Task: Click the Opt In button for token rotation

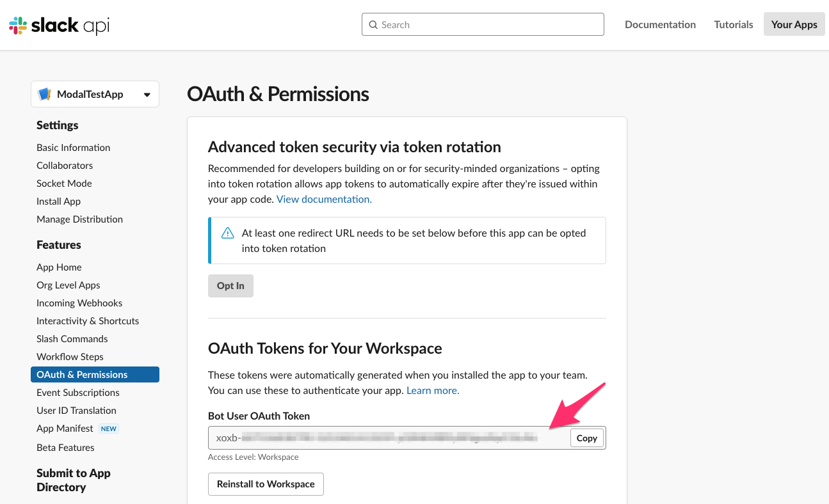Action: pyautogui.click(x=230, y=286)
